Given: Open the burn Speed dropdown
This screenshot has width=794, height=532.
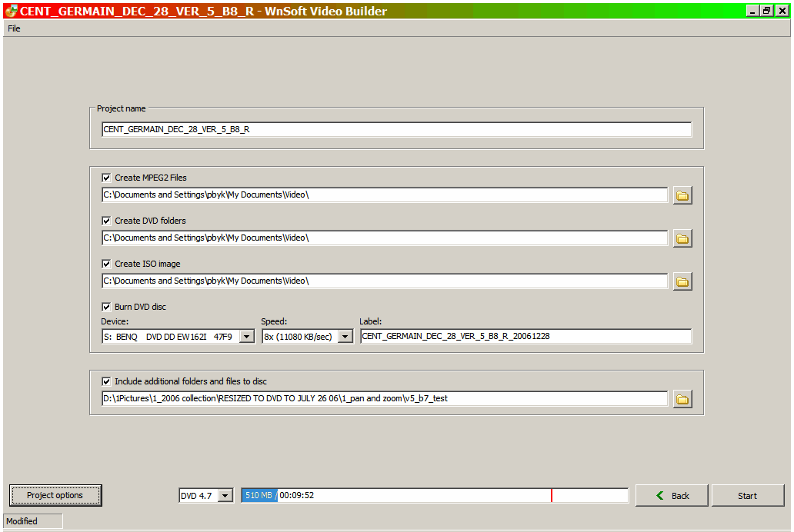Looking at the screenshot, I should pos(345,337).
